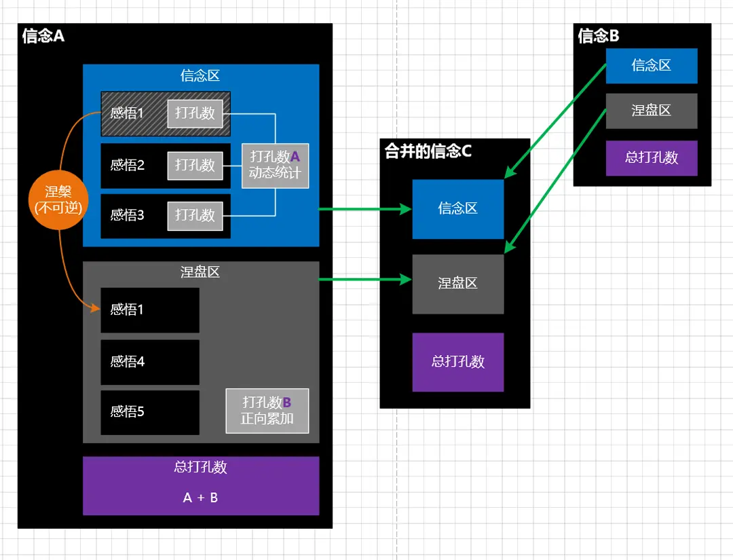Click the 感悟4 box
Viewport: 733px width, 560px height.
[149, 362]
